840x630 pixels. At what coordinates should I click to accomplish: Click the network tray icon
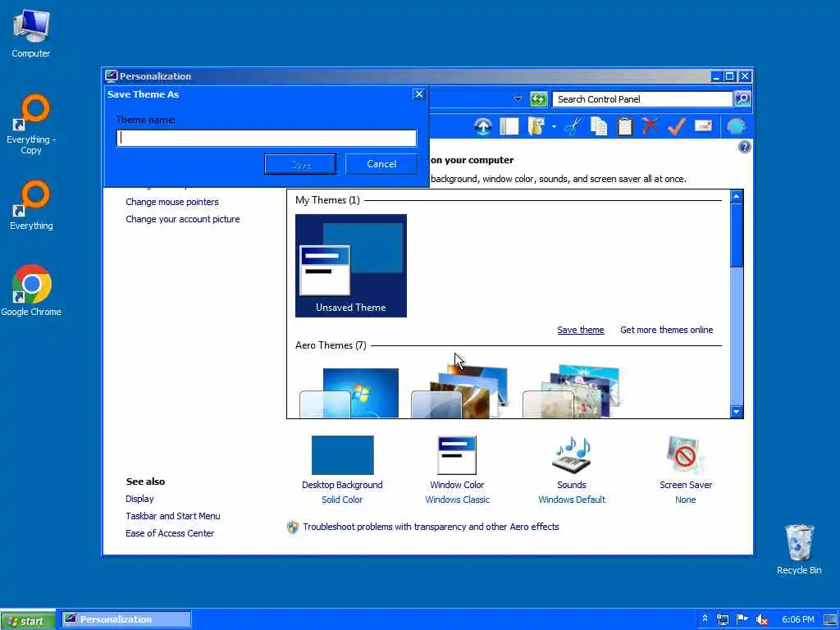[x=723, y=619]
